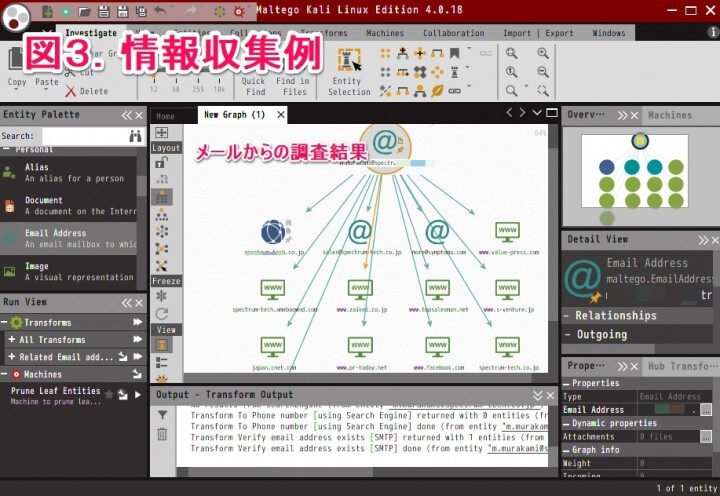Toggle the layout lock icon
The width and height of the screenshot is (720, 496).
pyautogui.click(x=161, y=162)
